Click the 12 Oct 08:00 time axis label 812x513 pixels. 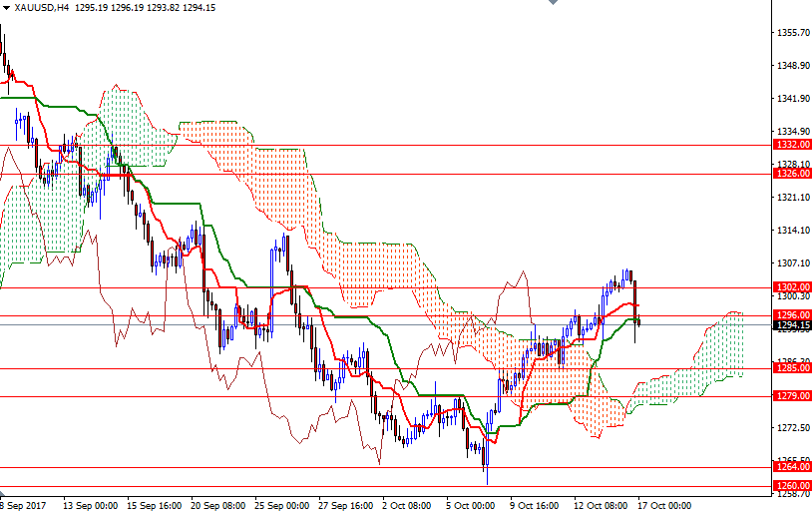(x=601, y=505)
